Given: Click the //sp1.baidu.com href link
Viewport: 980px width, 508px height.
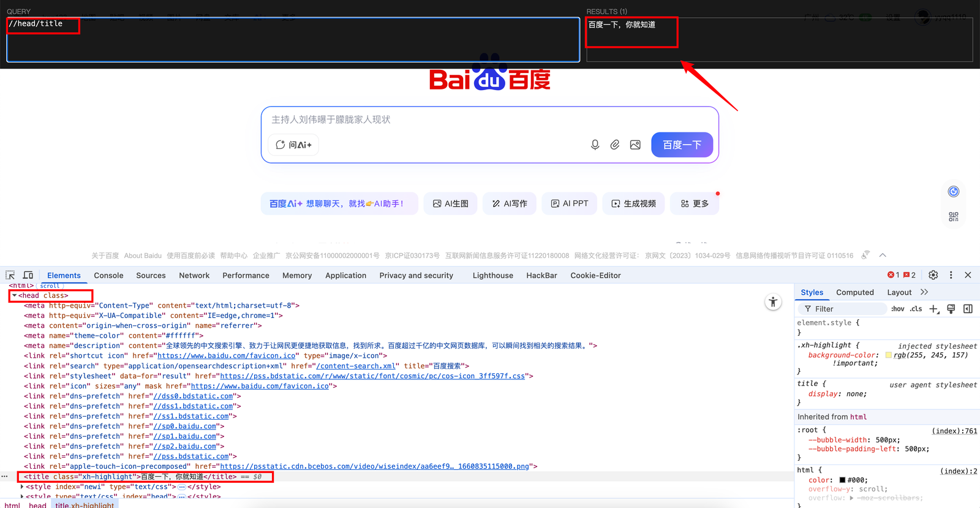Looking at the screenshot, I should click(184, 436).
